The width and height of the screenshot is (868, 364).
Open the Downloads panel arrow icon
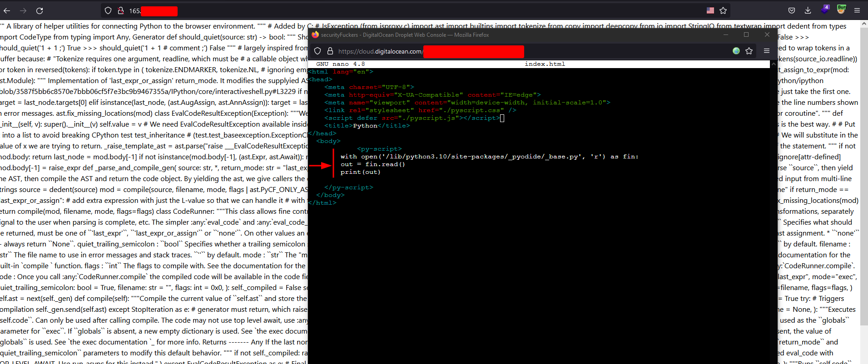point(808,10)
